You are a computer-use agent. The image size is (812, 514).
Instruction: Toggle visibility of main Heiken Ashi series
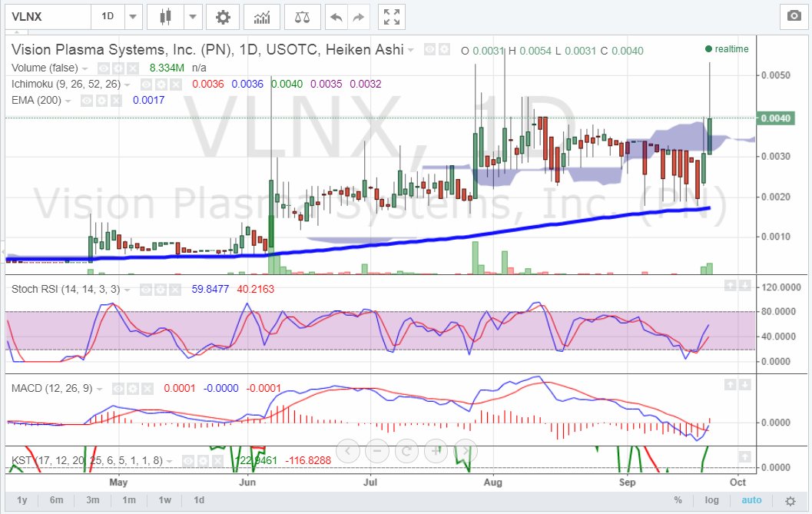click(430, 50)
